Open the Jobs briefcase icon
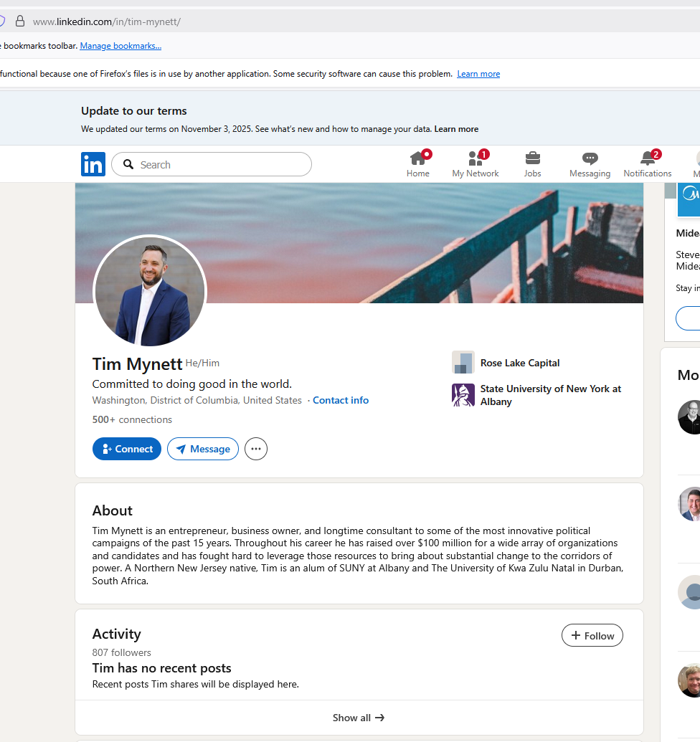 click(x=532, y=158)
